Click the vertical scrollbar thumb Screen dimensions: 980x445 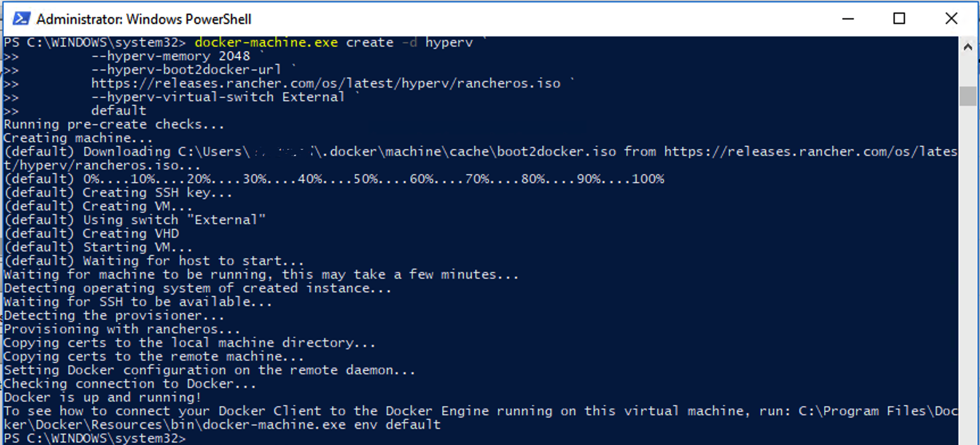coord(967,96)
